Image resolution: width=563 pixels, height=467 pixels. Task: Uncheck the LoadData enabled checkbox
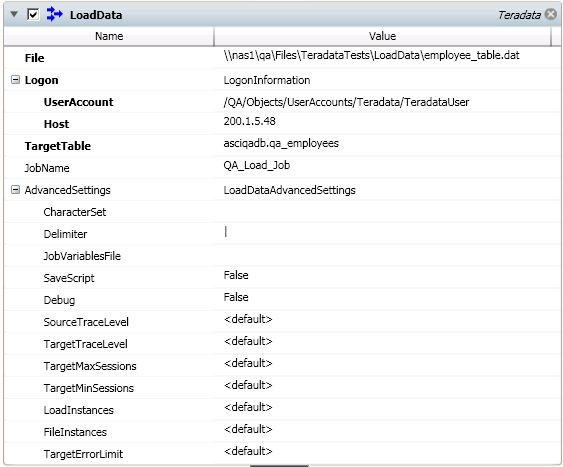click(x=33, y=15)
